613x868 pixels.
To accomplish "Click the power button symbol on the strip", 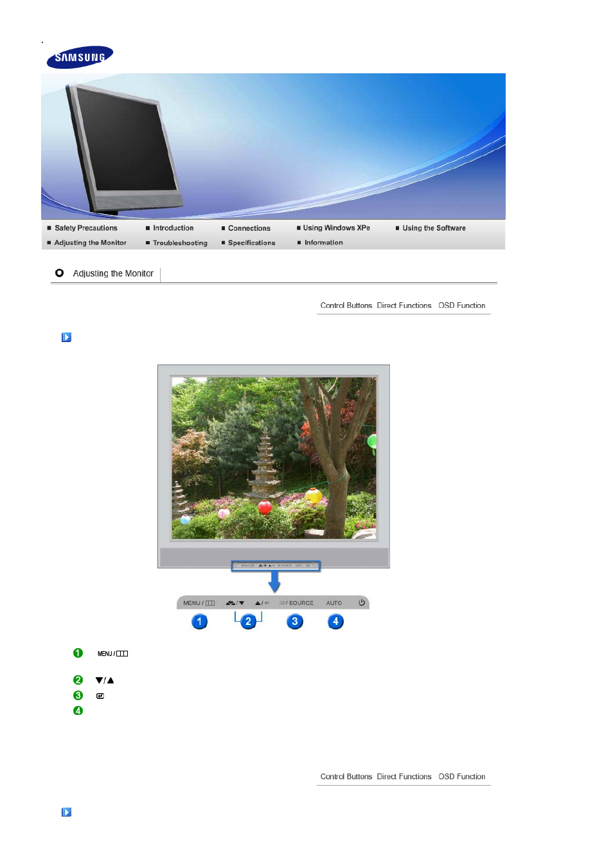I will (x=362, y=602).
